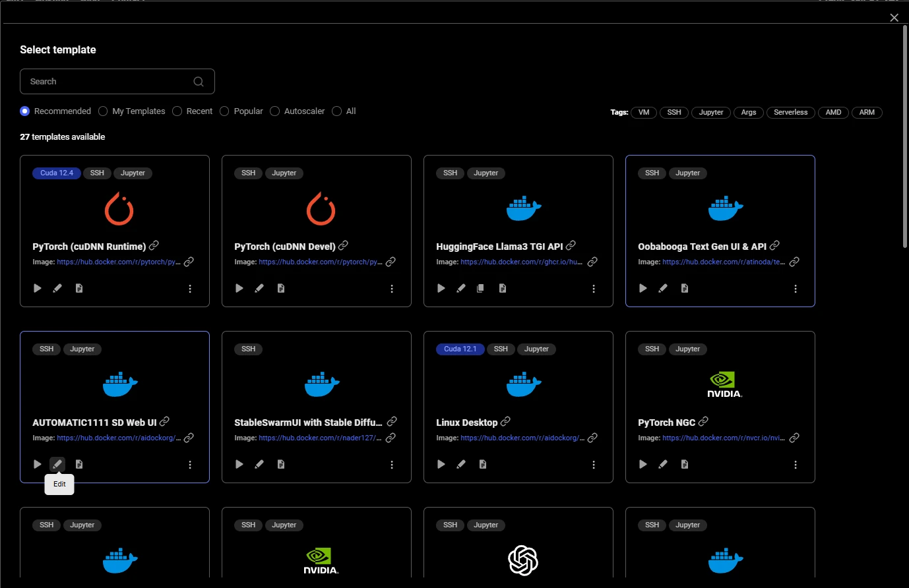
Task: Open more options for Oobabooga Text Gen UI & API
Action: [x=796, y=289]
